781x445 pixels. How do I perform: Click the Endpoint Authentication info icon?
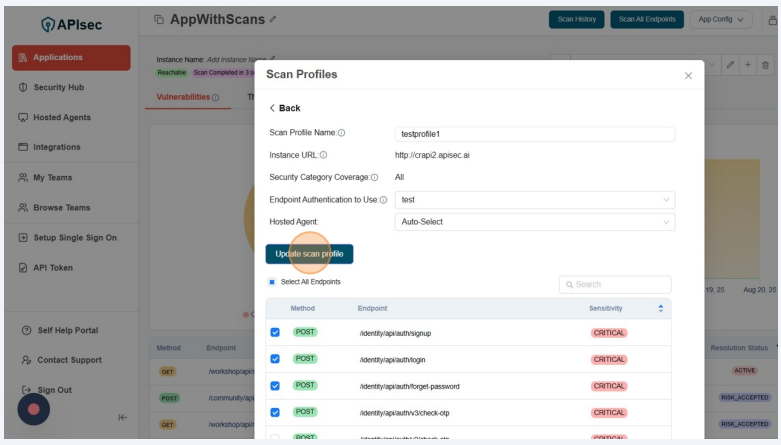click(383, 200)
